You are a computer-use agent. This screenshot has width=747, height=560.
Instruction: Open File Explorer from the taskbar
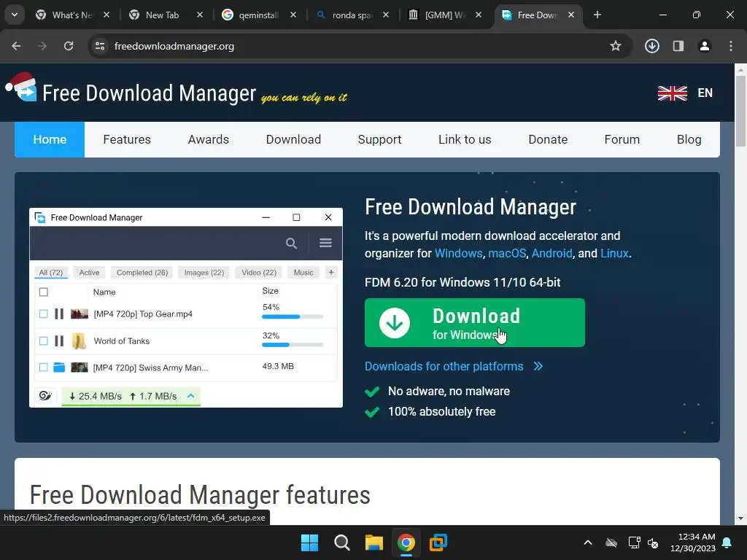pyautogui.click(x=374, y=542)
